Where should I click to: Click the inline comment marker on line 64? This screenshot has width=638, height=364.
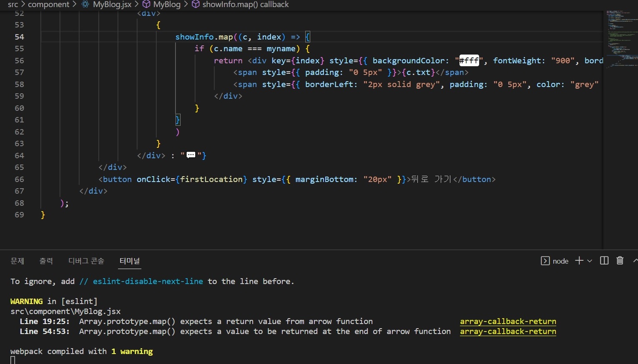pos(191,155)
